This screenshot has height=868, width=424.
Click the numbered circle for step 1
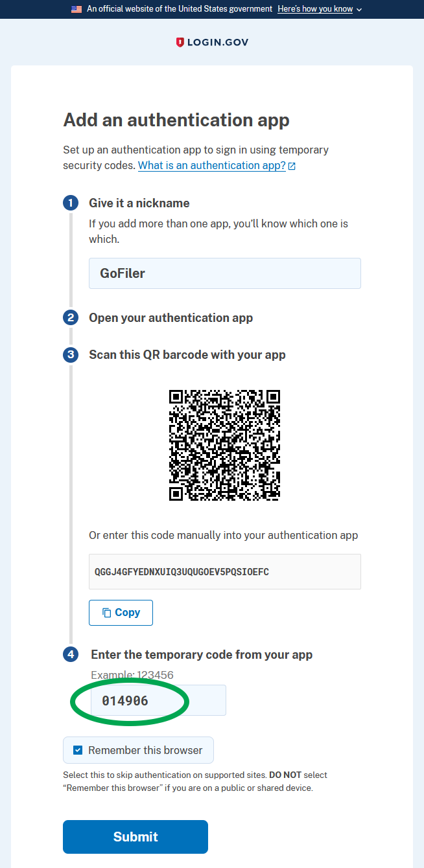[x=70, y=202]
